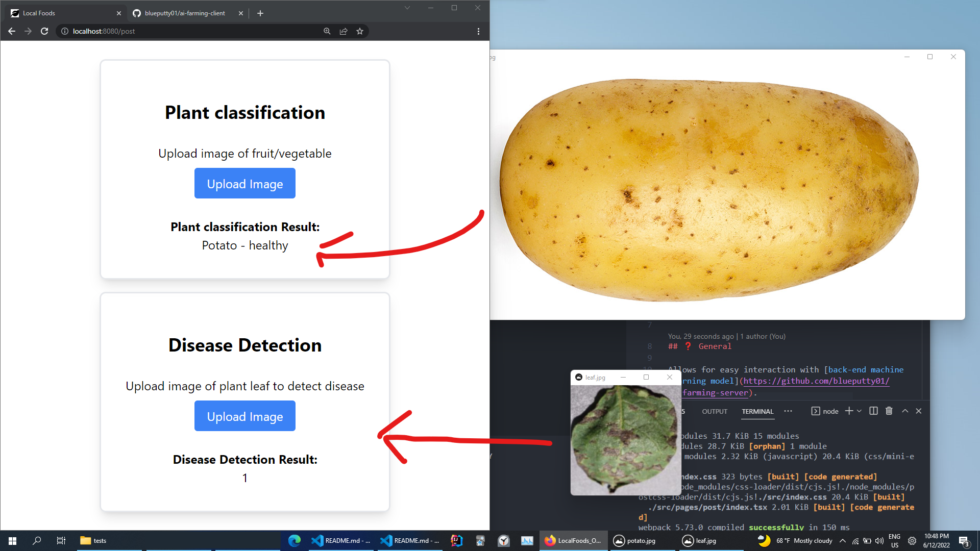Viewport: 980px width, 551px height.
Task: Click Upload Image under Disease Detection
Action: point(245,416)
